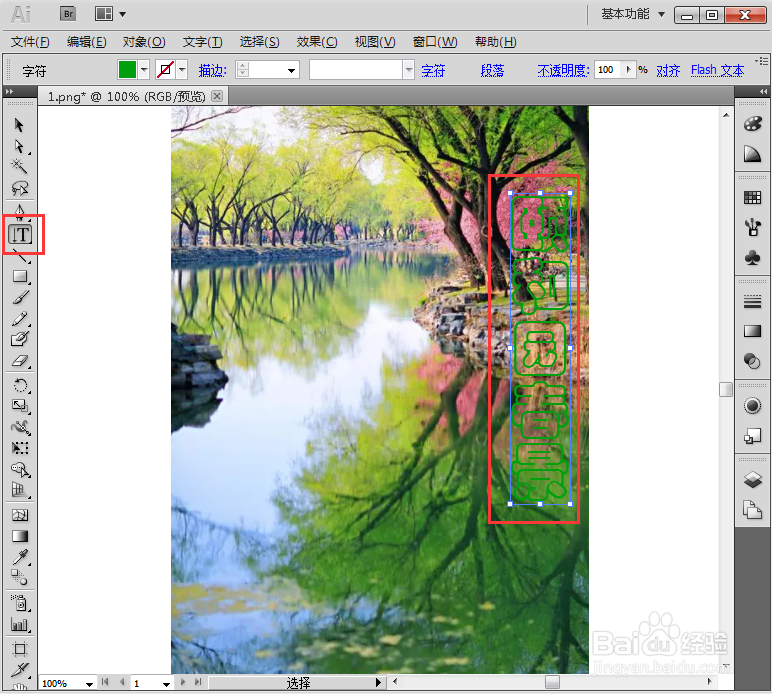Open the Swatches panel grid icon
Viewport: 772px width, 694px height.
(752, 198)
